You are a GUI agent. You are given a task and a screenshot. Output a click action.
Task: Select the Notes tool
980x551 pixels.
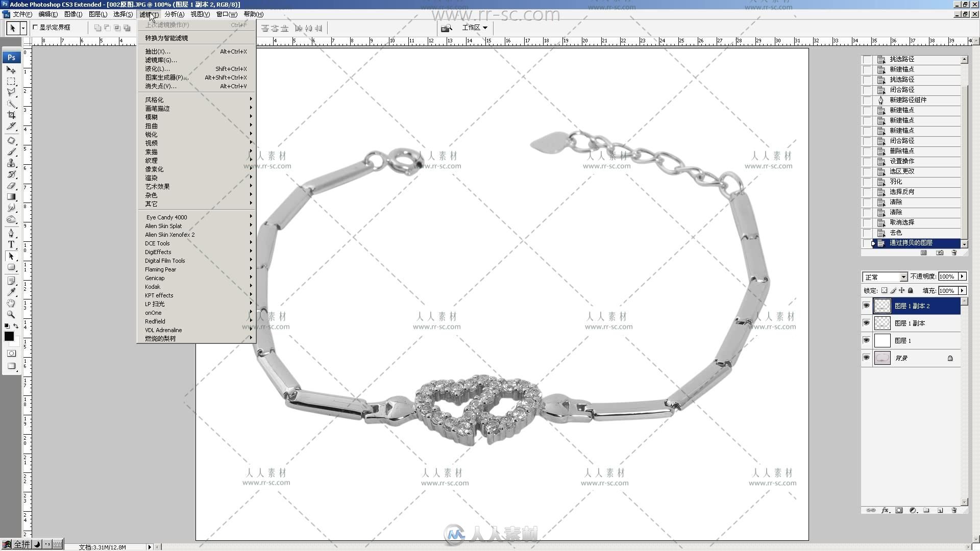tap(11, 281)
